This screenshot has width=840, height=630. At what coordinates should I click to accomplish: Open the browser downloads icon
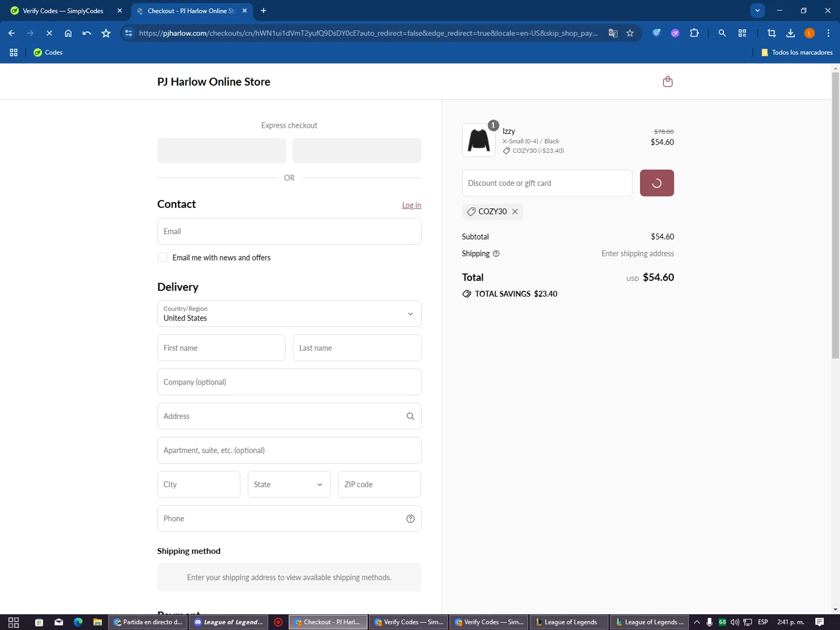(x=790, y=33)
